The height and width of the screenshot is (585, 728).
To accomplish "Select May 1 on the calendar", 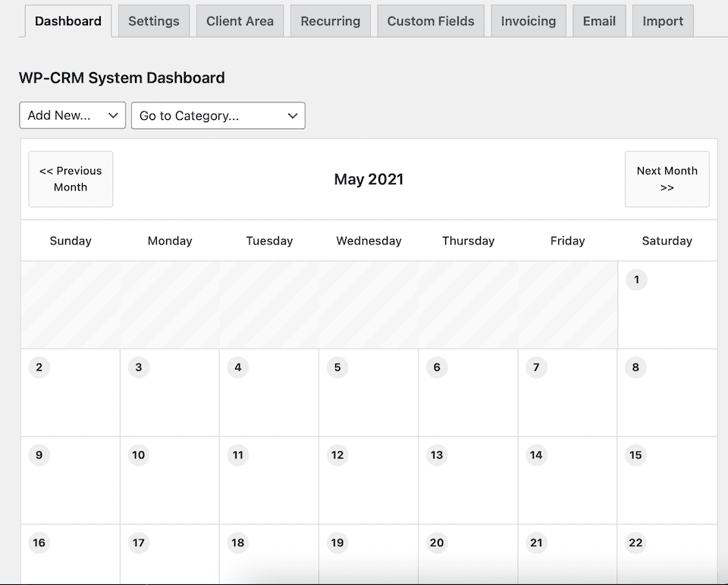I will point(636,280).
